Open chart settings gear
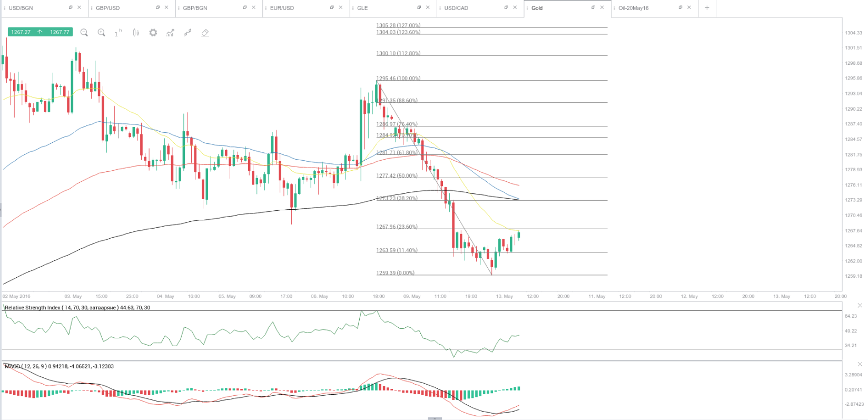This screenshot has height=420, width=868. pos(153,33)
